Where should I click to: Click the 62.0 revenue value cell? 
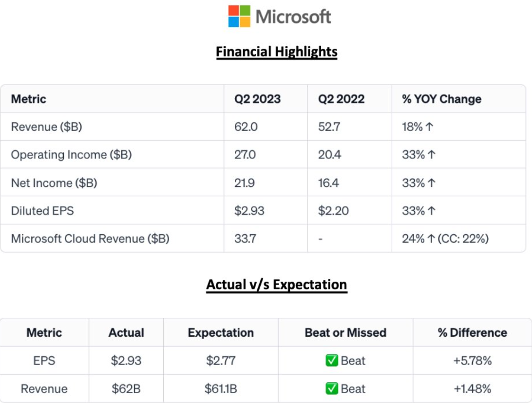pos(246,127)
